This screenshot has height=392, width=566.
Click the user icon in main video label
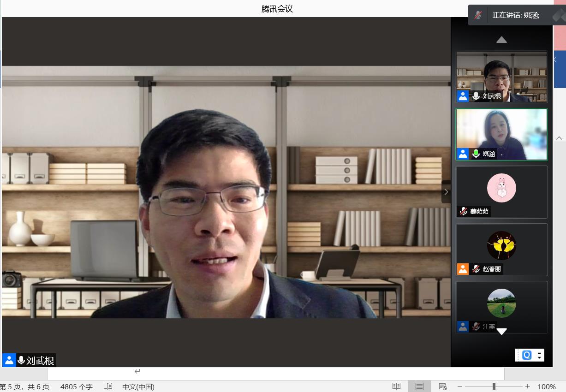coord(9,360)
